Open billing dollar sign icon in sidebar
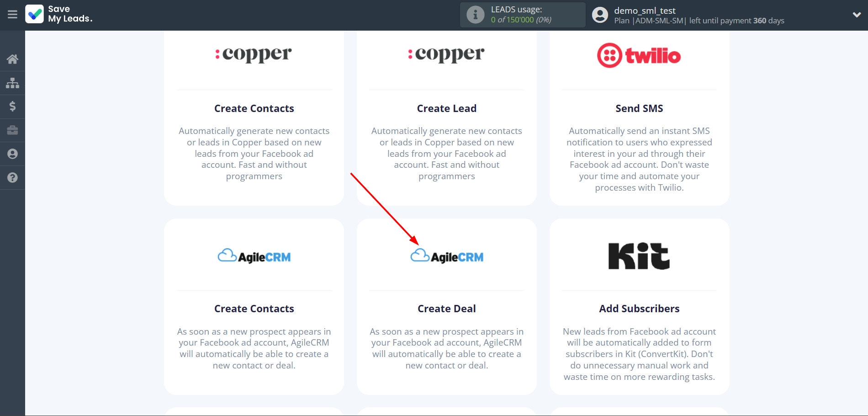The image size is (868, 416). 12,107
